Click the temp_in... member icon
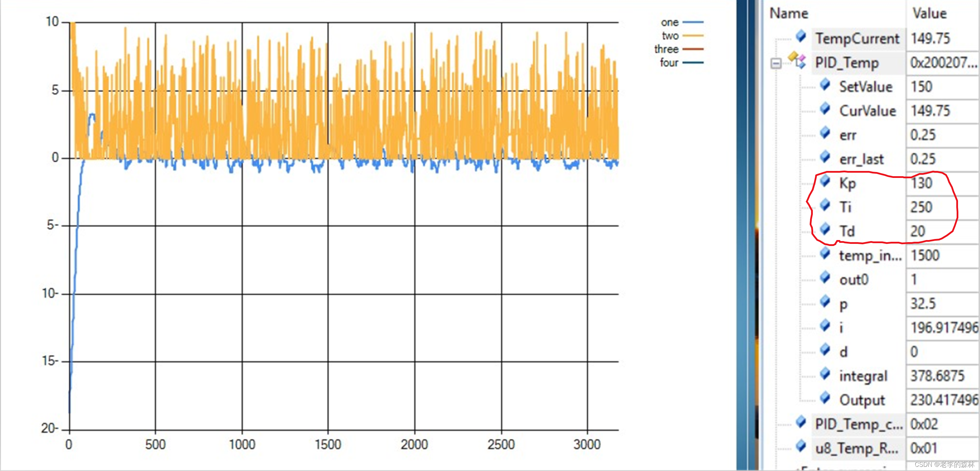The width and height of the screenshot is (980, 471). coord(825,253)
